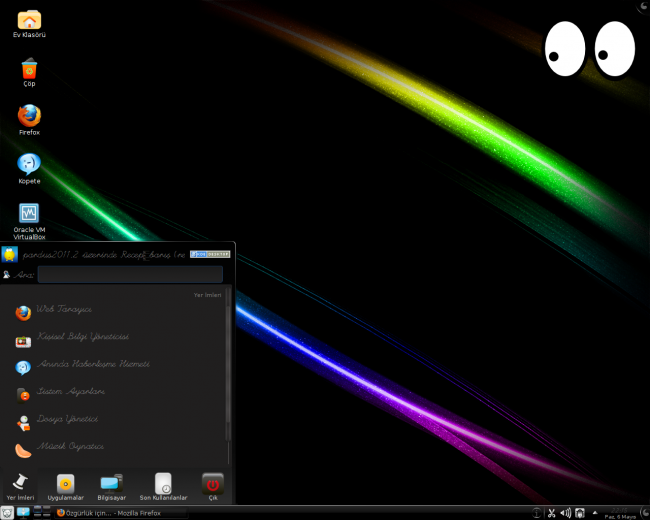Select the Ev Klasörü desktop folder
Viewport: 650px width, 520px height.
(30, 22)
